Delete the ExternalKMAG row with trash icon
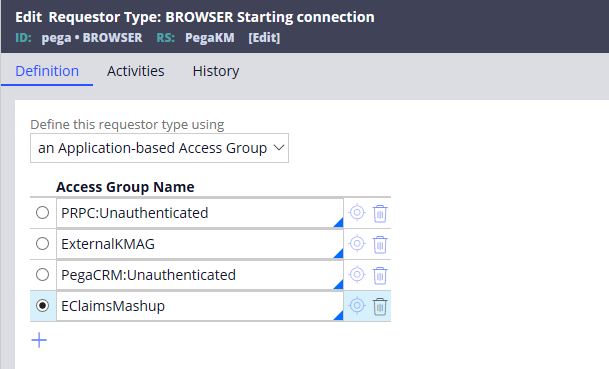The height and width of the screenshot is (369, 609). tap(380, 245)
